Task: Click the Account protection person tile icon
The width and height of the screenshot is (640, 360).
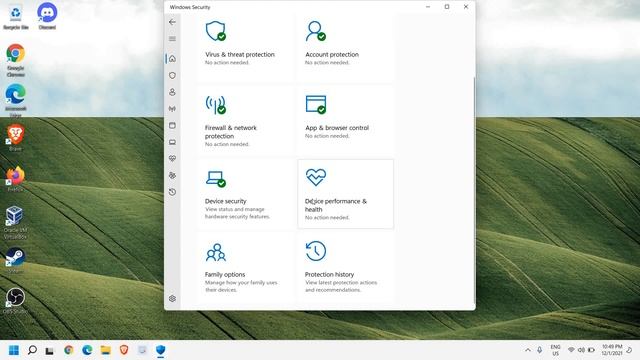Action: 316,31
